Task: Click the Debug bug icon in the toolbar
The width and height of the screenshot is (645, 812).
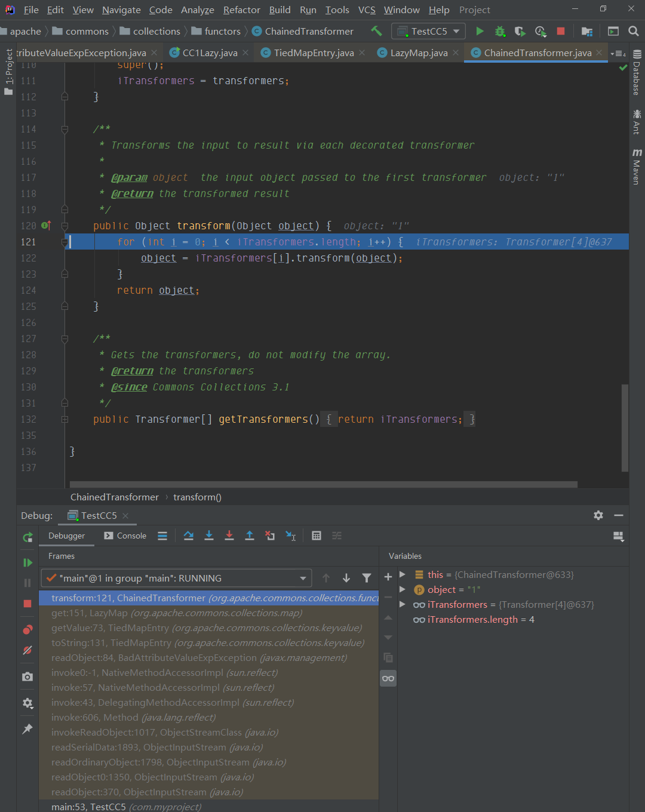Action: [500, 31]
